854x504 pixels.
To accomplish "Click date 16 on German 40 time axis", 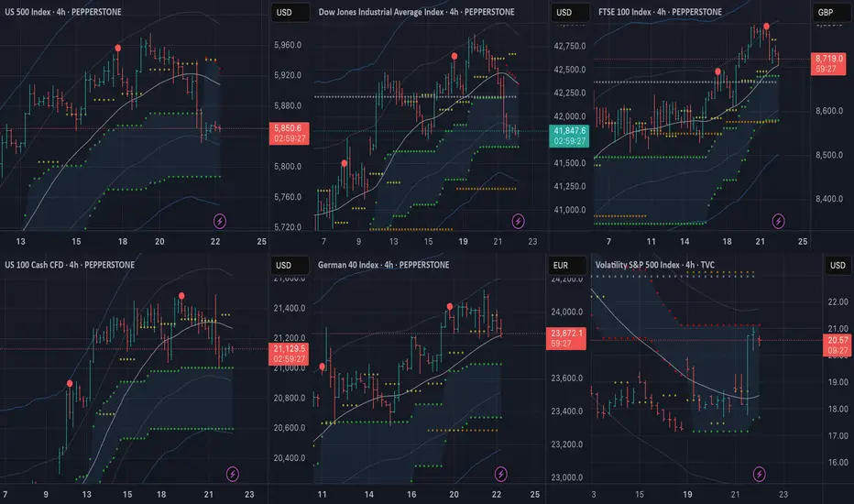I will tap(411, 494).
